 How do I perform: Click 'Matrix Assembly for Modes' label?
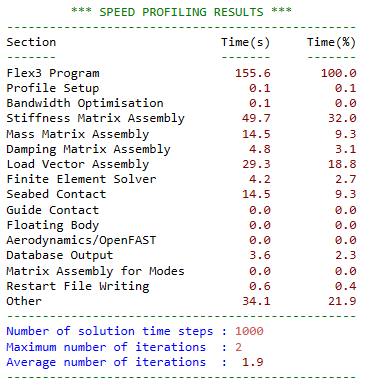coord(96,271)
